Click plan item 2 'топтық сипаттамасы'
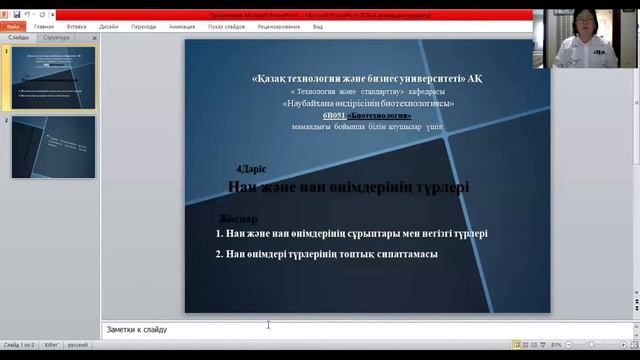The image size is (640, 360). (x=327, y=254)
